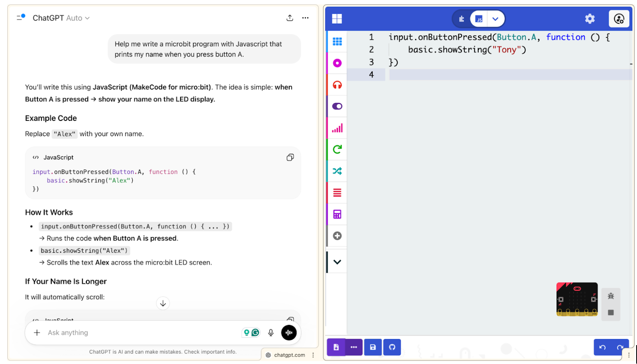This screenshot has height=364, width=637.
Task: Share the ChatGPT conversation
Action: [x=290, y=18]
